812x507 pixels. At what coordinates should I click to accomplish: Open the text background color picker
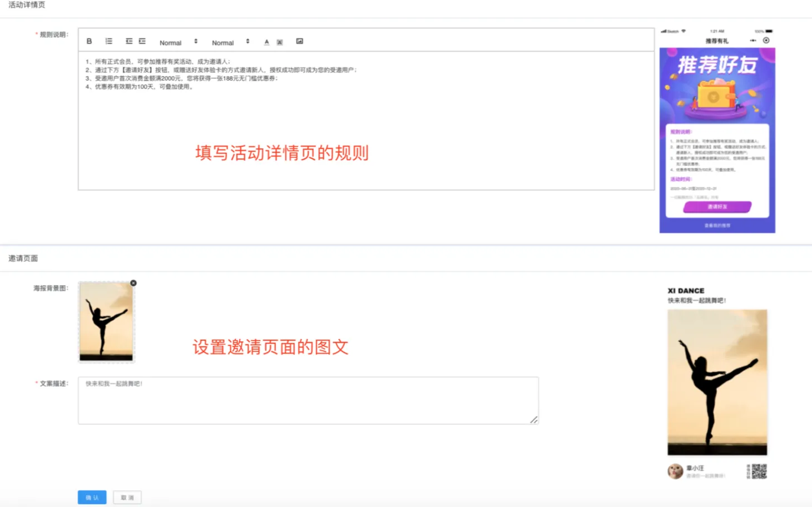(x=280, y=42)
